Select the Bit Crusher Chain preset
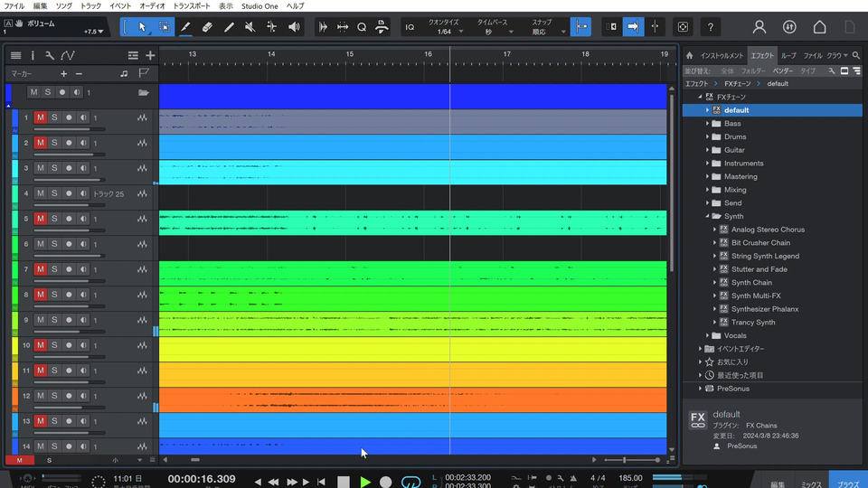 (x=760, y=242)
